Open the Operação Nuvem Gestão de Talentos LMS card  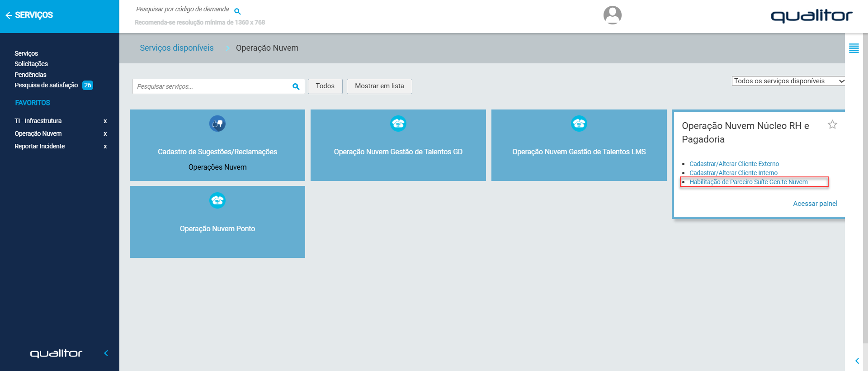click(579, 145)
